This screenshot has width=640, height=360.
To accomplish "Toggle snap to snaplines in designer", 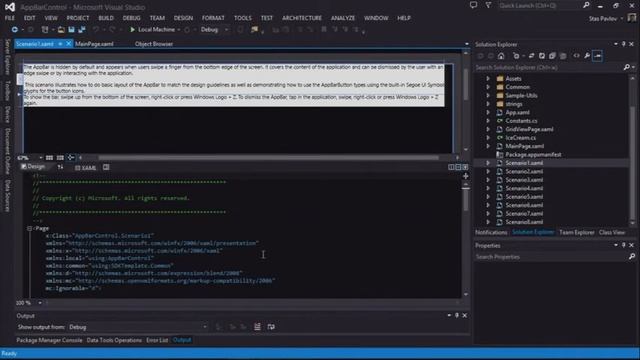I will [71, 158].
